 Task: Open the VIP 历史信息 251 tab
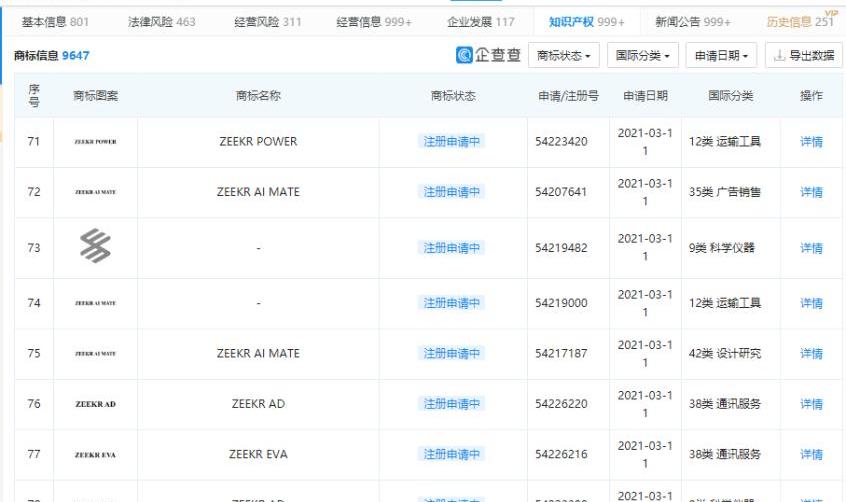pyautogui.click(x=800, y=22)
